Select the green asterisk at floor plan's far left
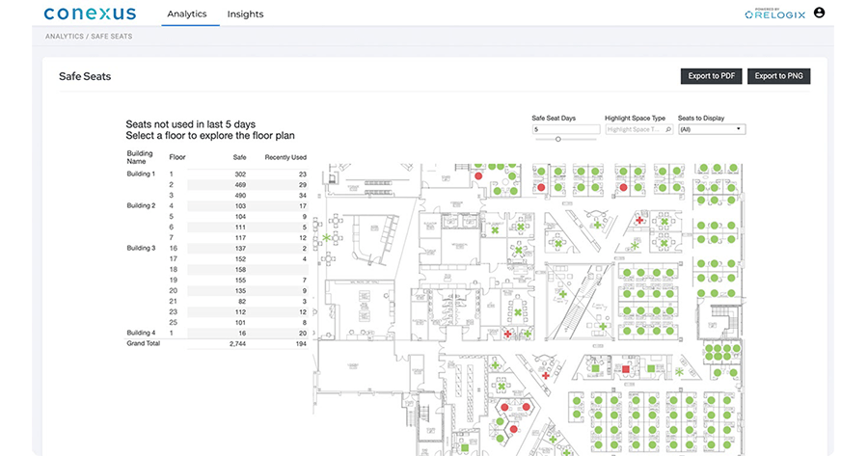868x456 pixels. pos(326,237)
